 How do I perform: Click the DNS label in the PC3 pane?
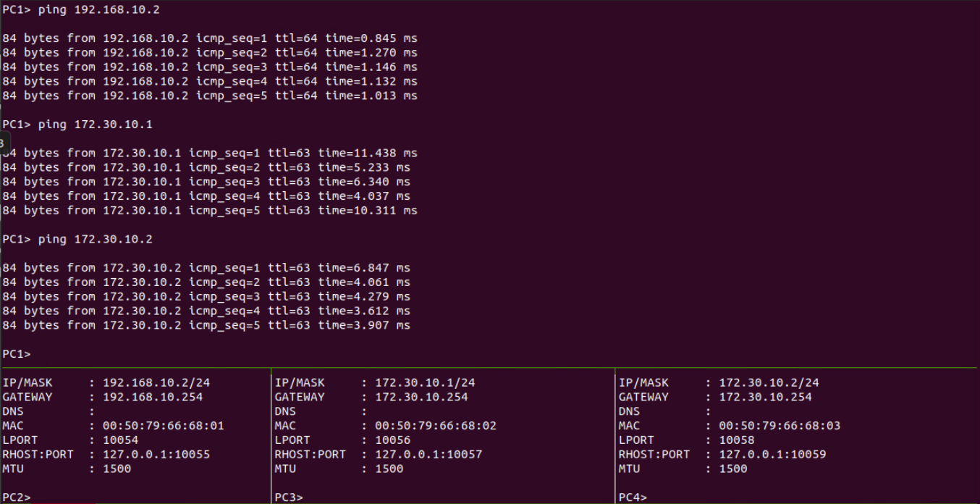click(x=285, y=411)
